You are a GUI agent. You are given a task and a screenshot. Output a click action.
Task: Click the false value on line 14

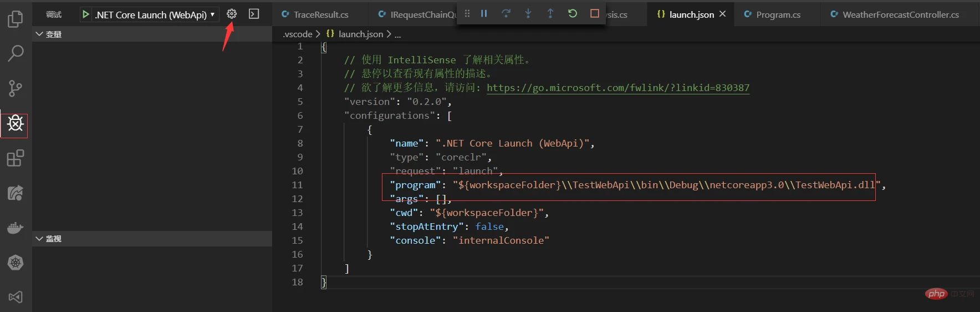point(490,227)
